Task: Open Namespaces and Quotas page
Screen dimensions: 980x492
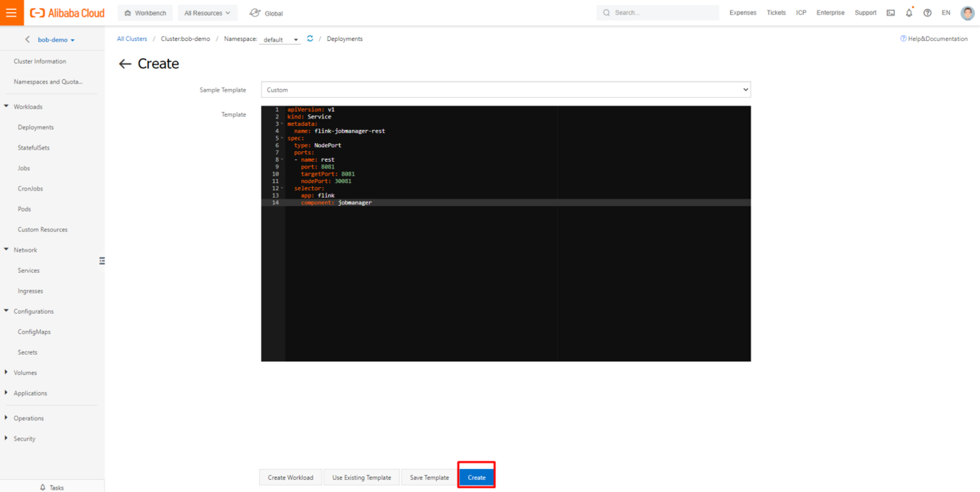Action: pyautogui.click(x=48, y=82)
